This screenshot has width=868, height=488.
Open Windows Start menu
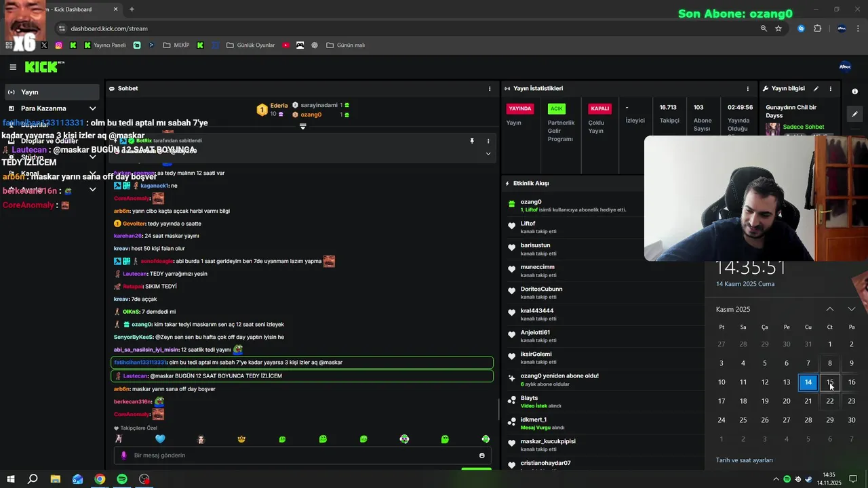tap(10, 479)
